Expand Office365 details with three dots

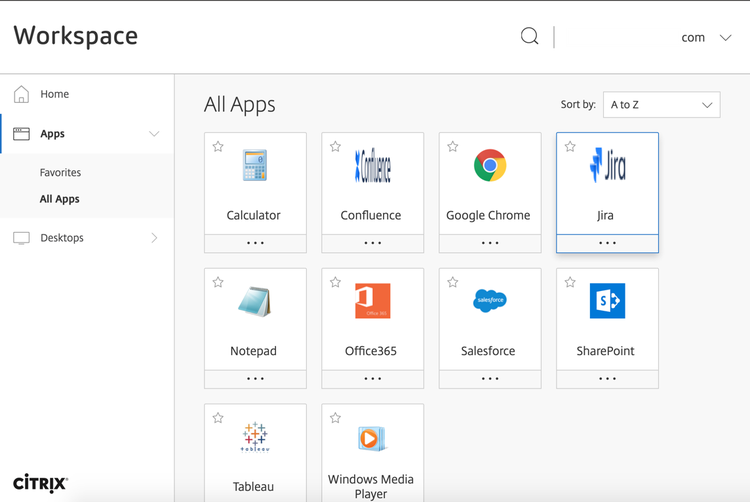373,379
